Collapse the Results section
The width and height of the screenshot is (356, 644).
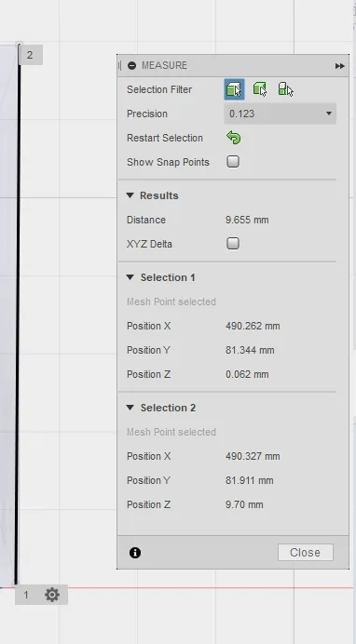pos(130,195)
